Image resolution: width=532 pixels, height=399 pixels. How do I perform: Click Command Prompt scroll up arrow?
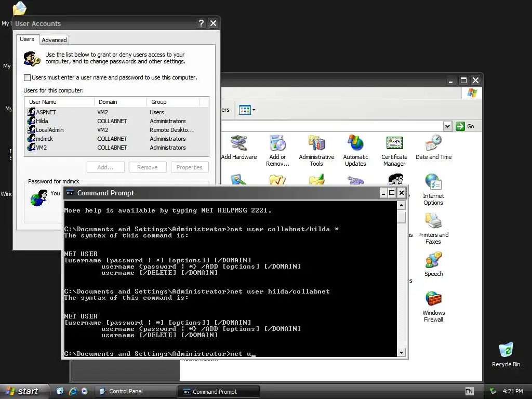(402, 205)
